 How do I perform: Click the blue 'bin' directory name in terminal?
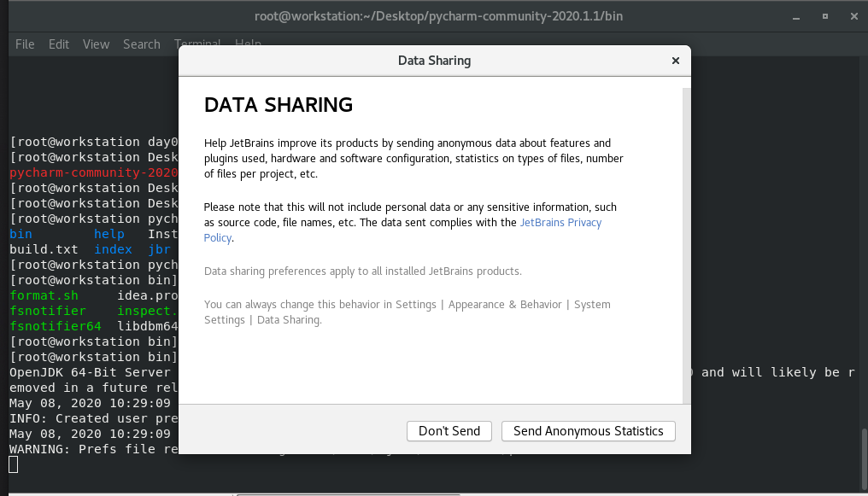(x=21, y=234)
